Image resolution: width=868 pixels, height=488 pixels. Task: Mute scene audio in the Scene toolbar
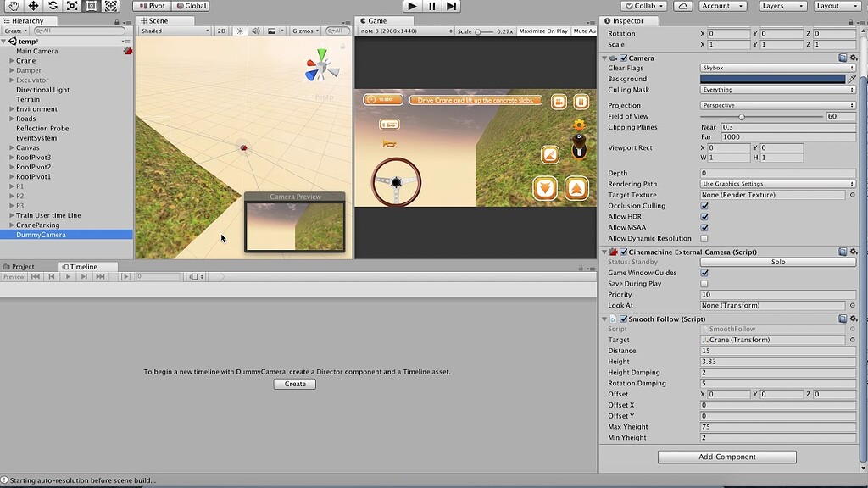click(x=254, y=31)
